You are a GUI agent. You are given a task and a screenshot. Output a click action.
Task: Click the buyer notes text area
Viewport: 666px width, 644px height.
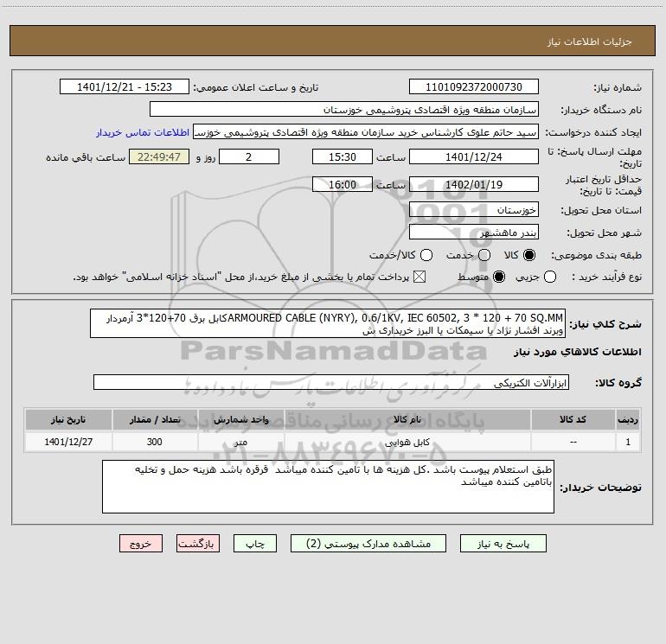point(329,487)
